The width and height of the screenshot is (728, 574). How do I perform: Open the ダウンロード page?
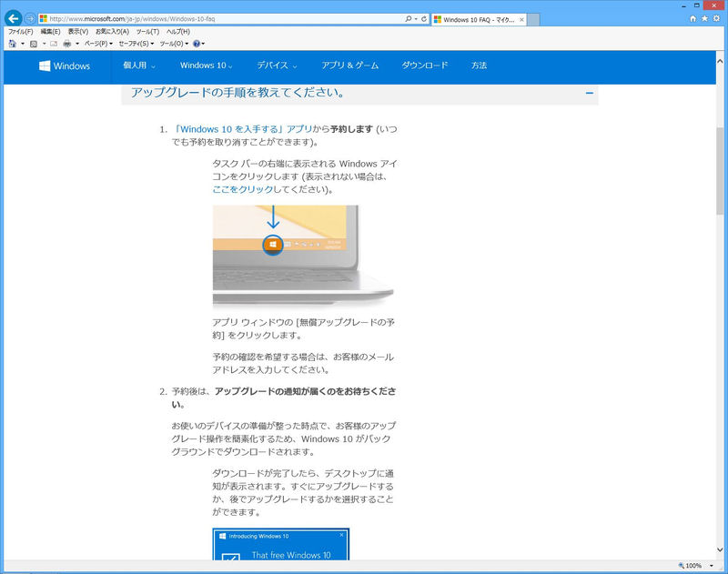[425, 65]
